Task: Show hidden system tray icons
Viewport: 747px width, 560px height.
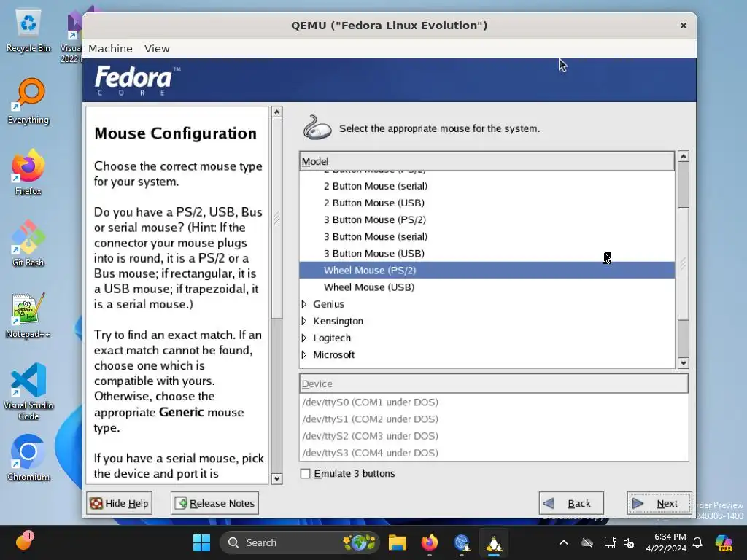Action: [x=564, y=542]
